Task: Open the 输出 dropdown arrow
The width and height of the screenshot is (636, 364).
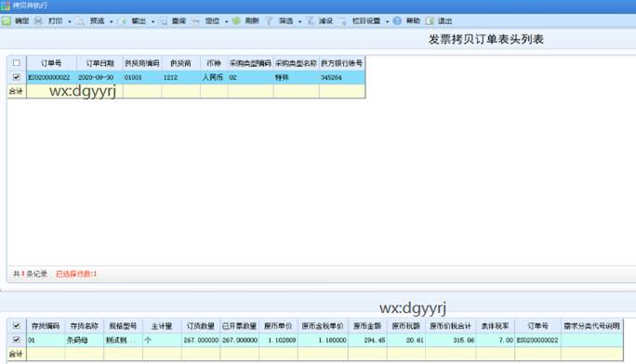Action: [152, 21]
